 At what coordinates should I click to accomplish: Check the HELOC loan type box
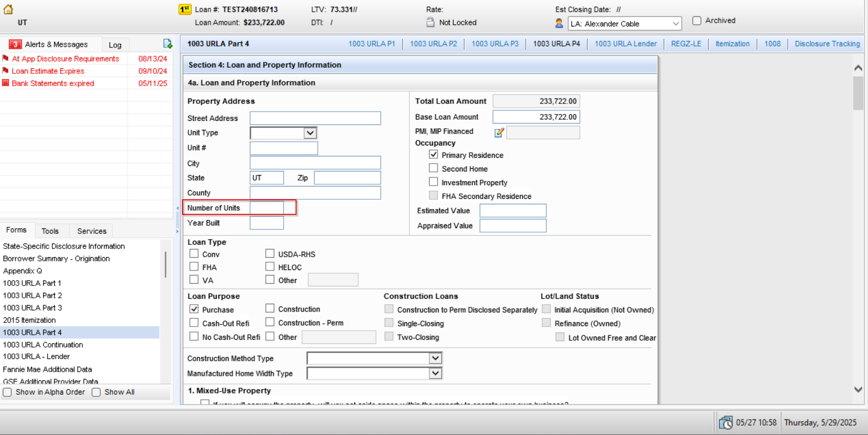[270, 267]
